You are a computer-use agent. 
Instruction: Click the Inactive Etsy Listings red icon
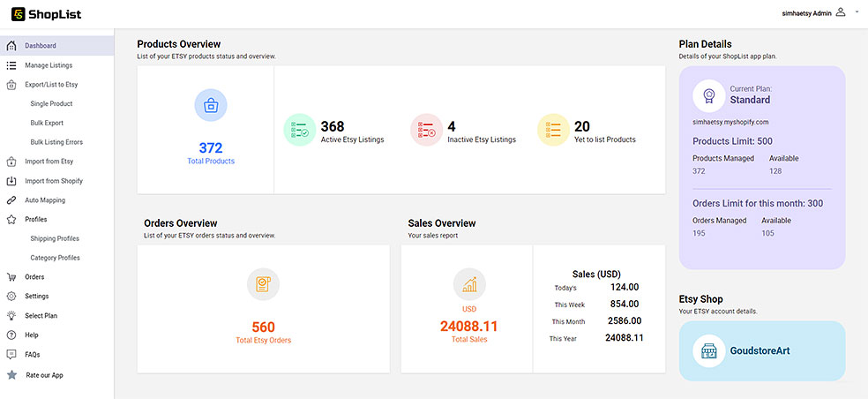pos(426,130)
